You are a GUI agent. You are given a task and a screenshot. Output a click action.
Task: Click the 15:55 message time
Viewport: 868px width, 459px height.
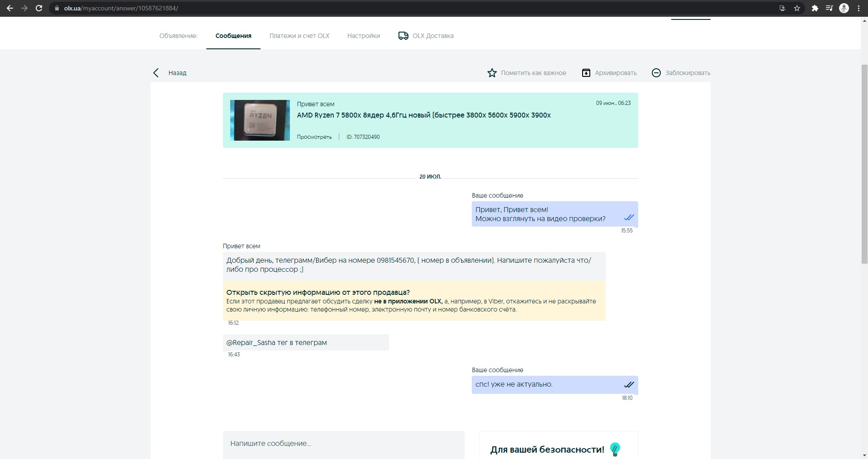point(627,231)
